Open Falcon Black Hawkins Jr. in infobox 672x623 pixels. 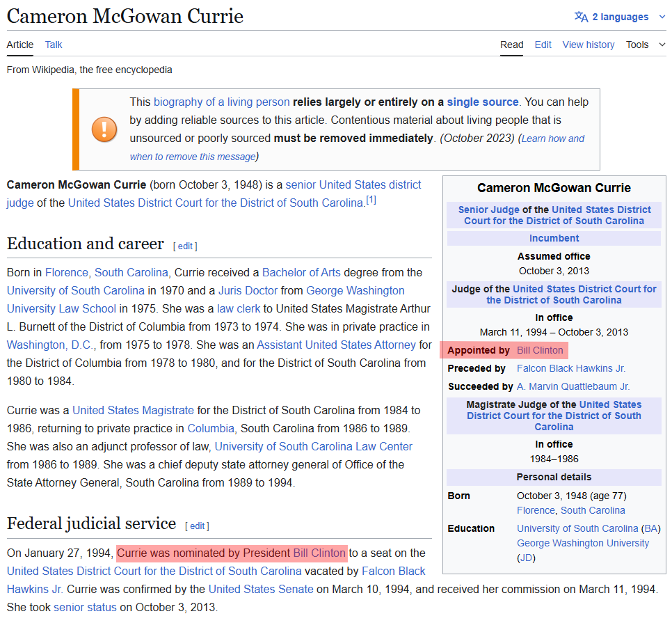click(571, 368)
